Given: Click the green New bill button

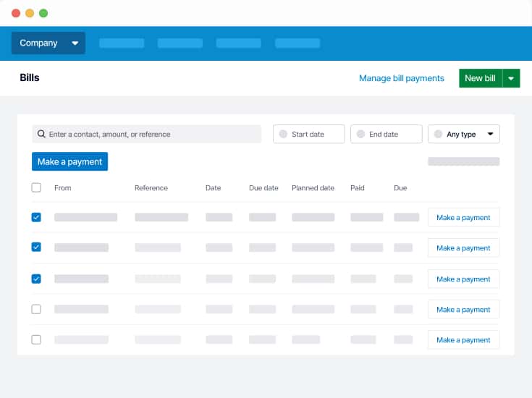Looking at the screenshot, I should click(x=480, y=78).
